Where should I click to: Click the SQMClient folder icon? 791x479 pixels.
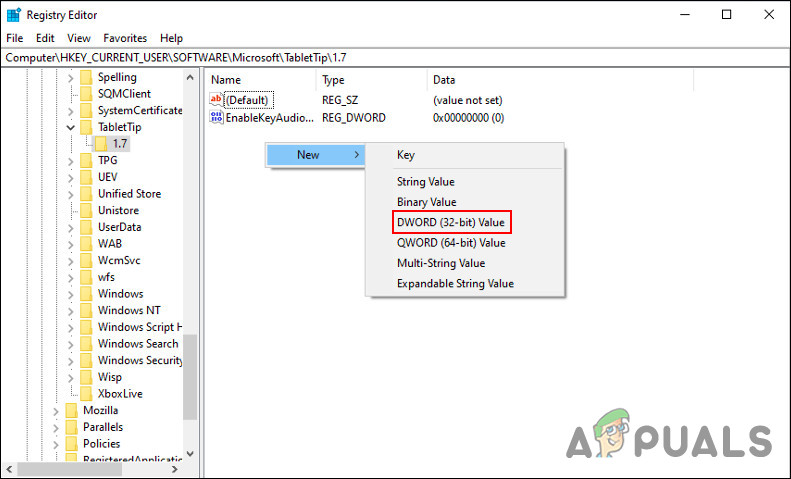click(x=86, y=94)
